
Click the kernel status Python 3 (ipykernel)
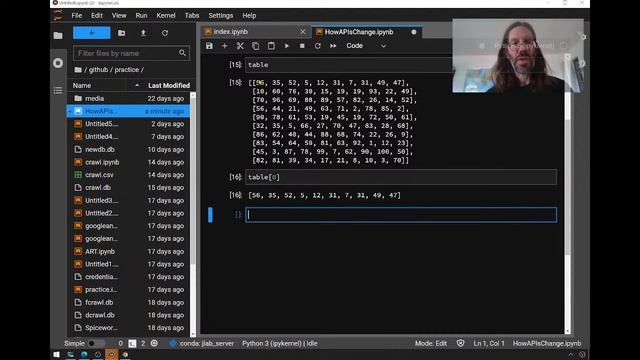280,344
